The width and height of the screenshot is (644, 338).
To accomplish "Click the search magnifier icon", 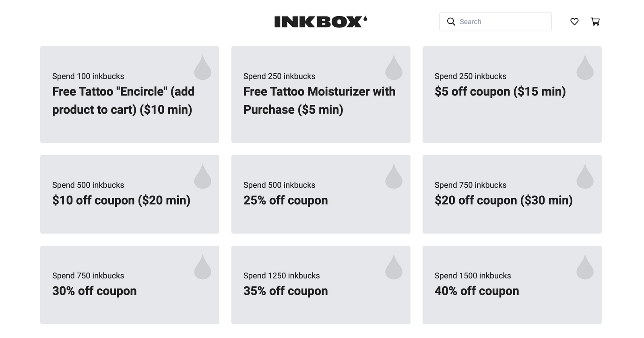I will (451, 22).
